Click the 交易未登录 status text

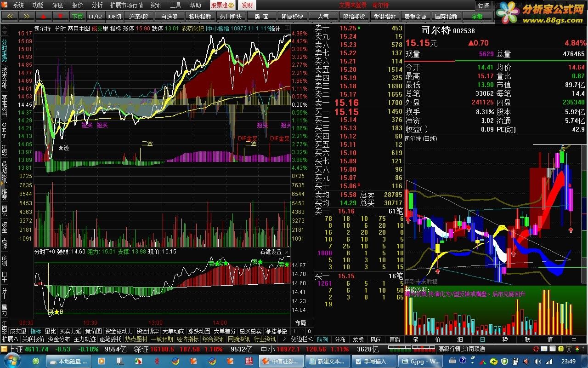353,5
